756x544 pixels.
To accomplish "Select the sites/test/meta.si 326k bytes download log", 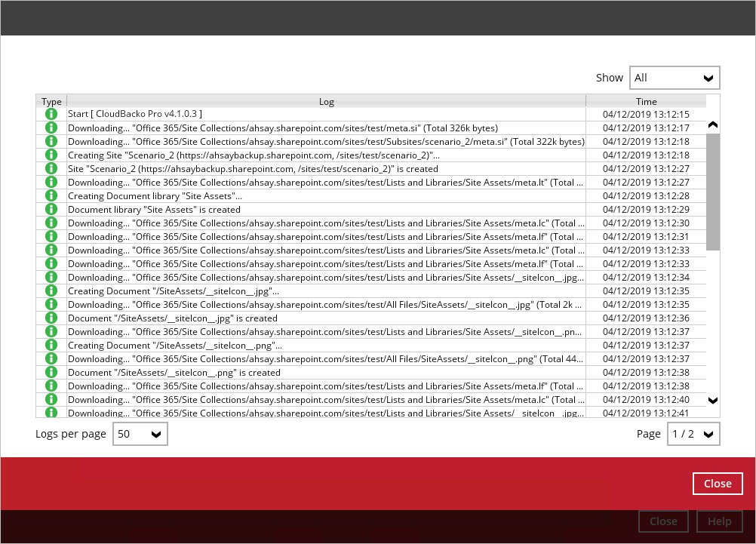I will click(283, 128).
